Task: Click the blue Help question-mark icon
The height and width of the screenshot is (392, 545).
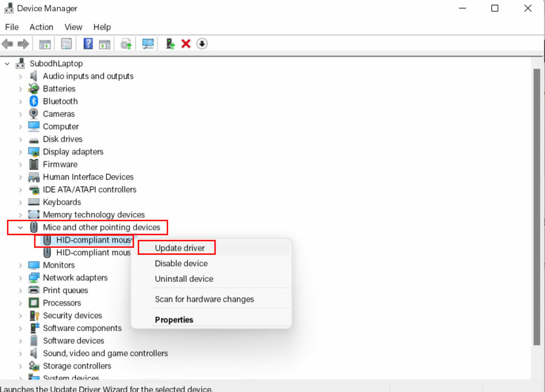Action: point(88,44)
